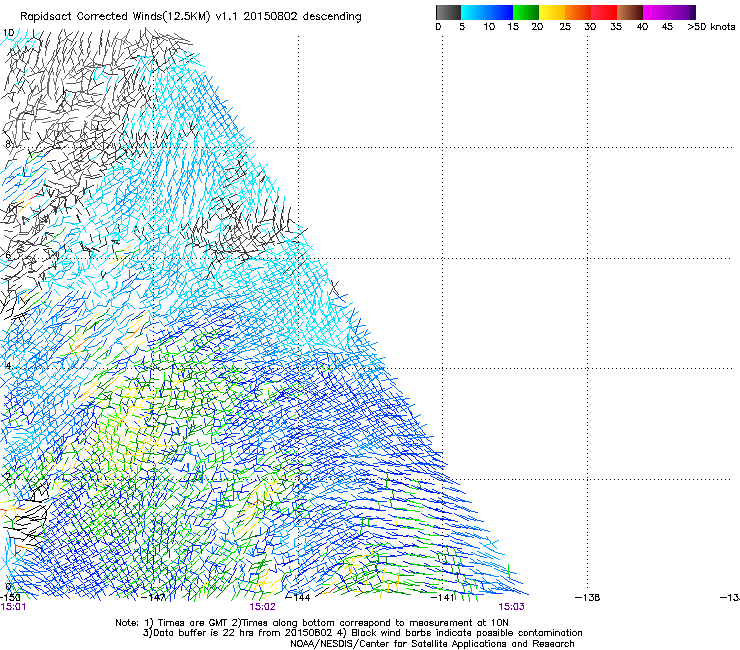
Task: Click the '-138' longitude axis label
Action: 588,598
